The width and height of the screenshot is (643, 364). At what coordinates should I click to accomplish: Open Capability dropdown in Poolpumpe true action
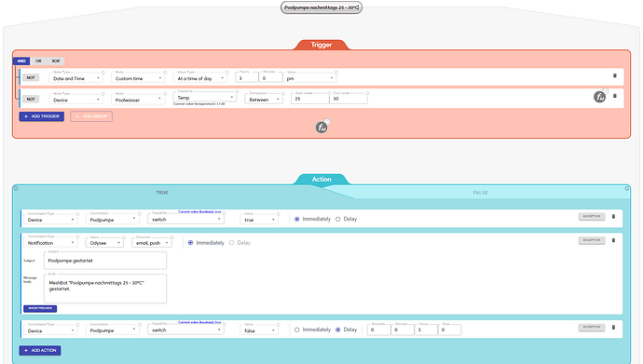pyautogui.click(x=185, y=220)
